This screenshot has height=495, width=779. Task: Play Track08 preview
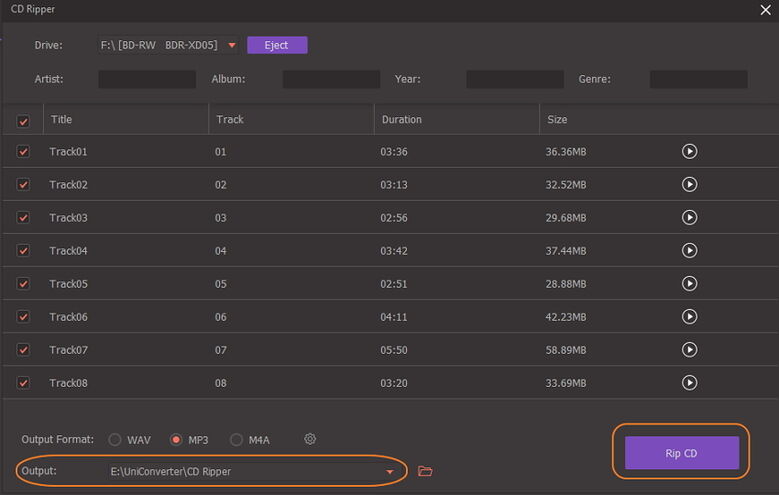click(x=689, y=383)
